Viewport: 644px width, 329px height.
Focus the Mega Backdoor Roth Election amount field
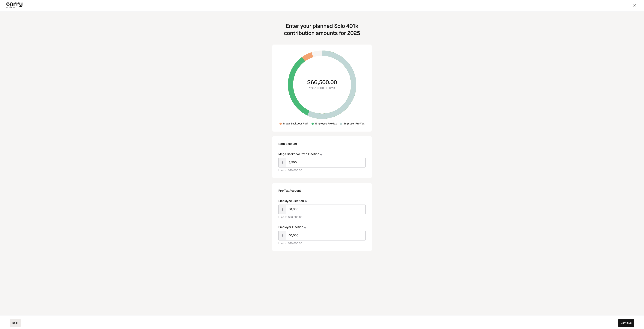326,162
